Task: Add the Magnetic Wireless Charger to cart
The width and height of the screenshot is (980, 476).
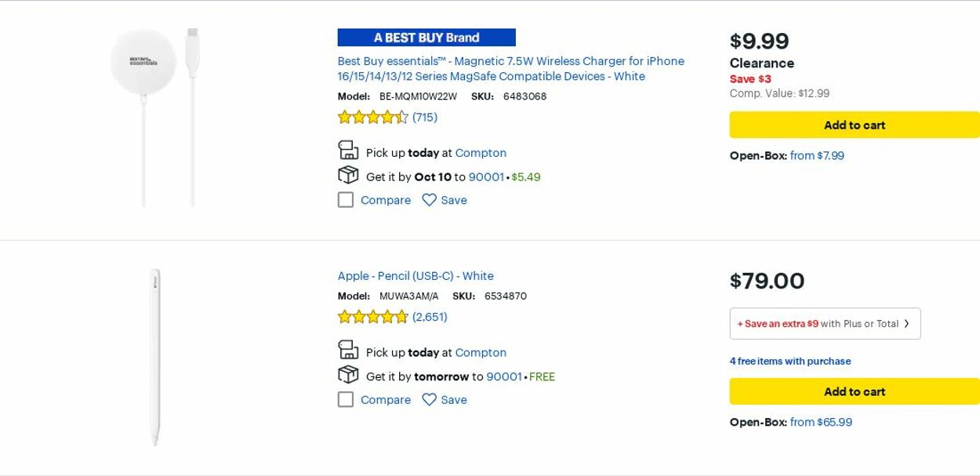Action: (854, 125)
